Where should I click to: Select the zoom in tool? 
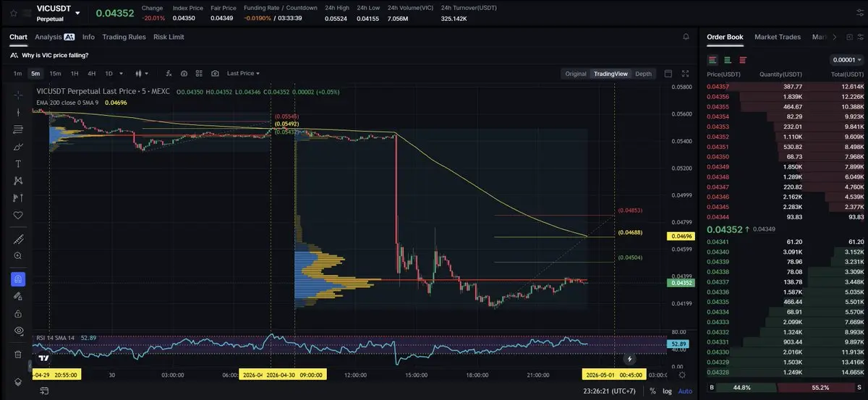click(x=18, y=256)
